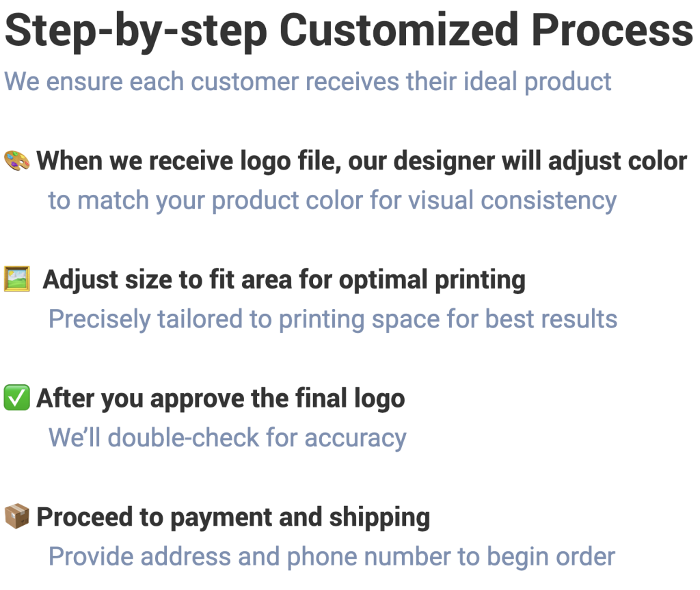Click 'to match your product color' text

[333, 200]
